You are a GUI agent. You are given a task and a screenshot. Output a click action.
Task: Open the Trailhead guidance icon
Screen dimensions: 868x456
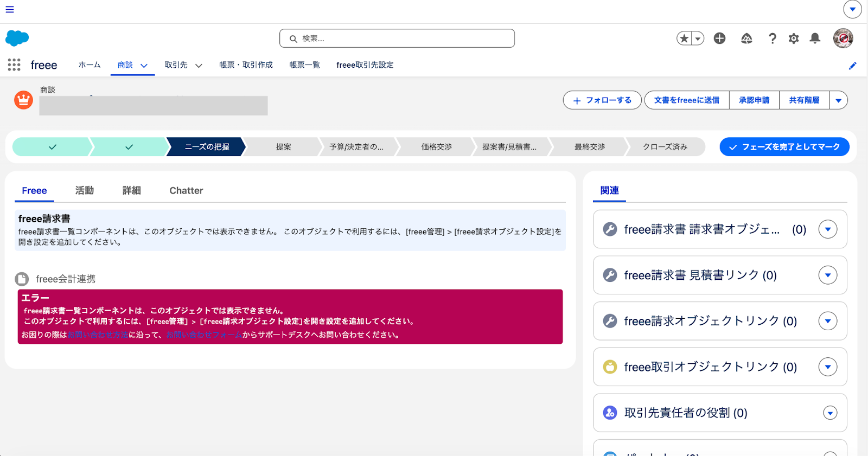(746, 38)
